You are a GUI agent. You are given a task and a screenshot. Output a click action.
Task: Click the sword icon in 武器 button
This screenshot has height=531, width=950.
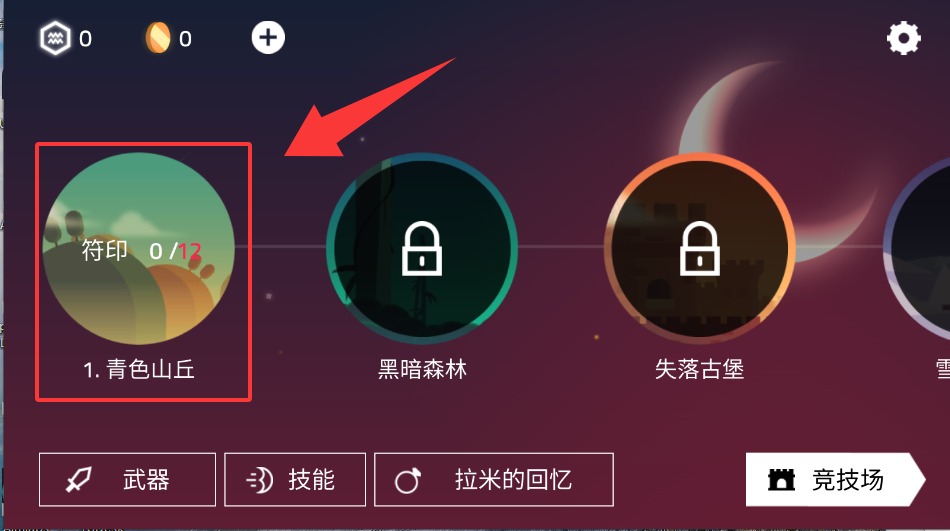pyautogui.click(x=79, y=479)
